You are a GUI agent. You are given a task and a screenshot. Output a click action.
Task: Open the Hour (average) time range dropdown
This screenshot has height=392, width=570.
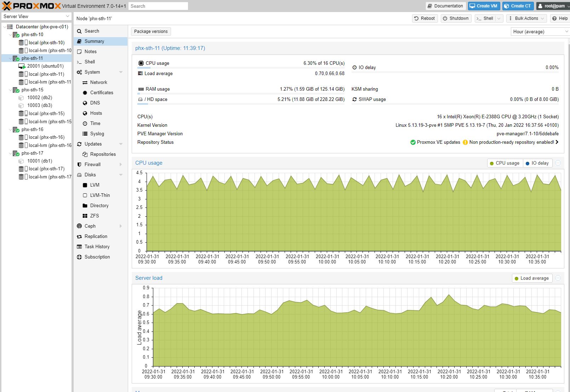pyautogui.click(x=539, y=32)
